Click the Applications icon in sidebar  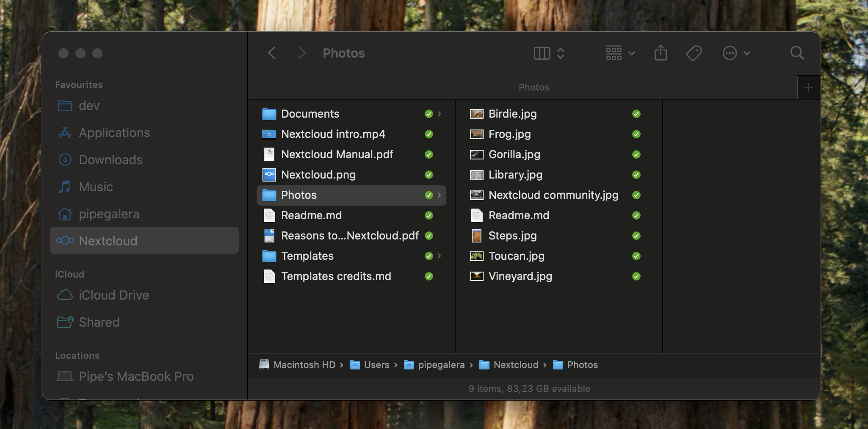click(x=65, y=132)
